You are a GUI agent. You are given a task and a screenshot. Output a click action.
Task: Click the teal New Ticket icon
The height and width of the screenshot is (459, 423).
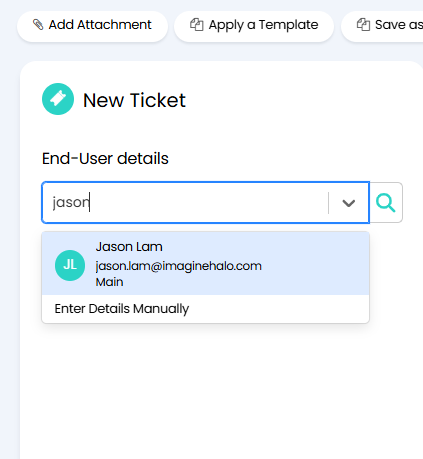coord(58,99)
